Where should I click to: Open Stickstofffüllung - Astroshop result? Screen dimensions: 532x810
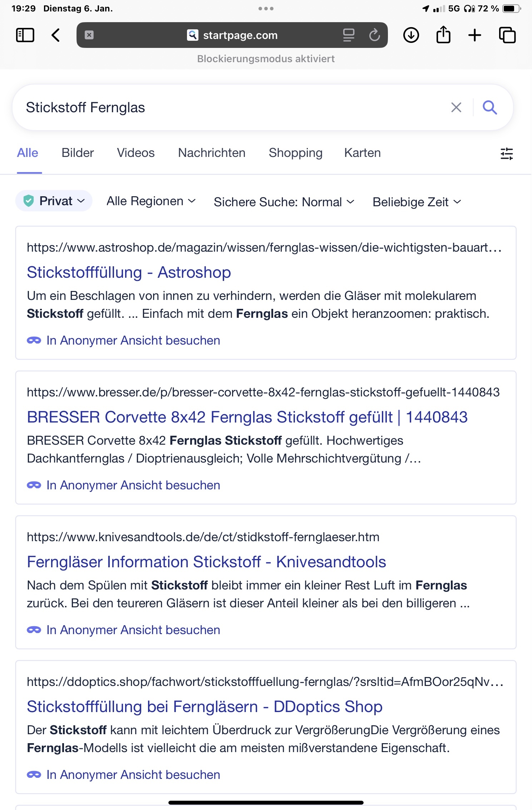click(129, 272)
